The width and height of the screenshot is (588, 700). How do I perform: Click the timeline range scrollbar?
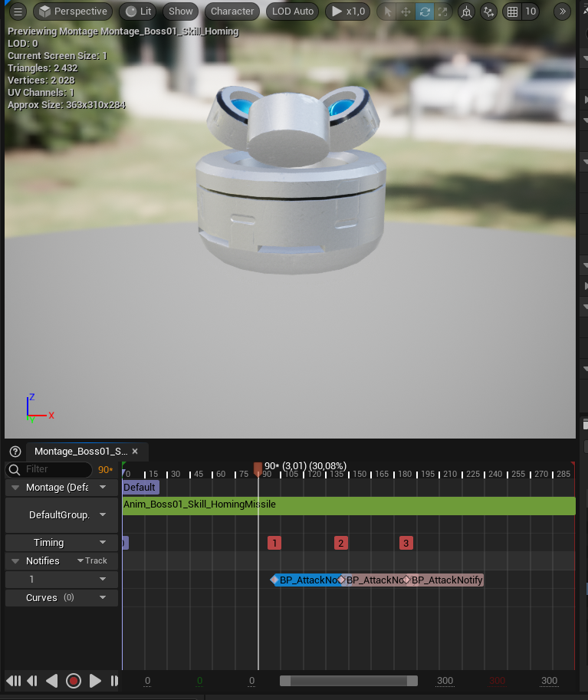pyautogui.click(x=348, y=681)
